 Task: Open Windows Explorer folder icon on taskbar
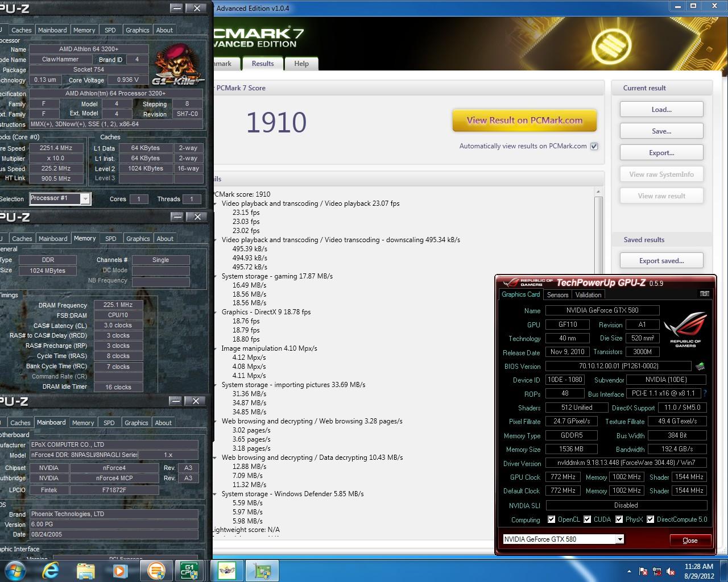[x=85, y=571]
